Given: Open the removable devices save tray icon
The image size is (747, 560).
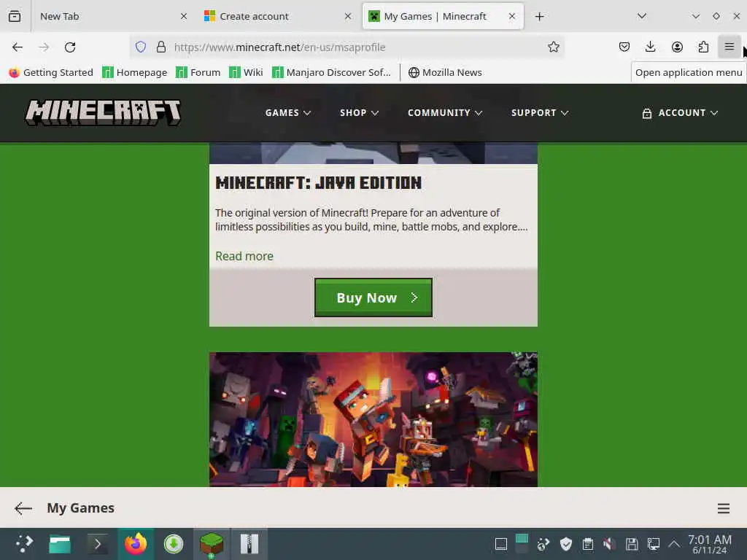Looking at the screenshot, I should click(631, 544).
